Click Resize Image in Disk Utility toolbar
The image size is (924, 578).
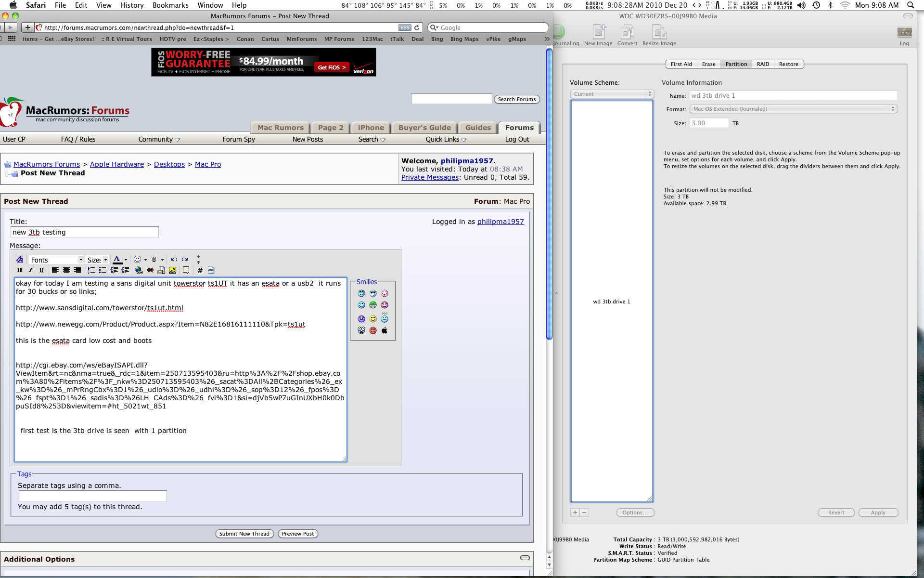pos(659,35)
